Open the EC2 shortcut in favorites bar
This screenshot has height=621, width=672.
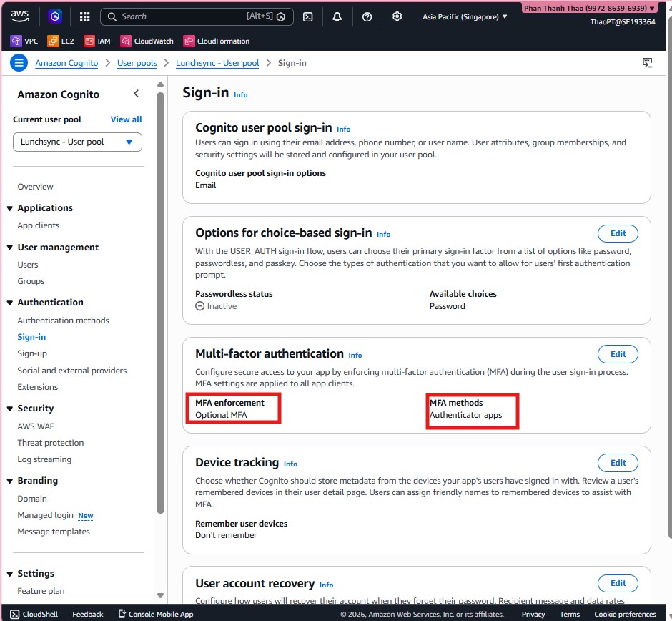tap(61, 41)
